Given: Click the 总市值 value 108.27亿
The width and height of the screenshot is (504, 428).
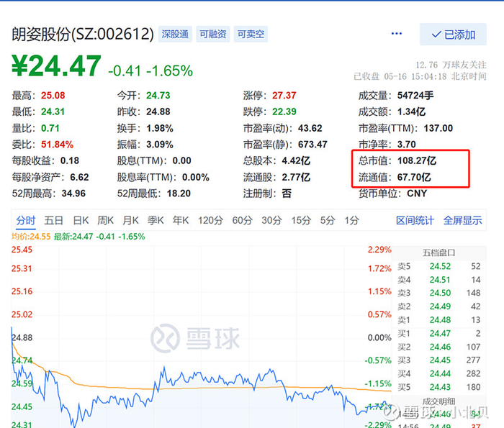Looking at the screenshot, I should pyautogui.click(x=417, y=160).
